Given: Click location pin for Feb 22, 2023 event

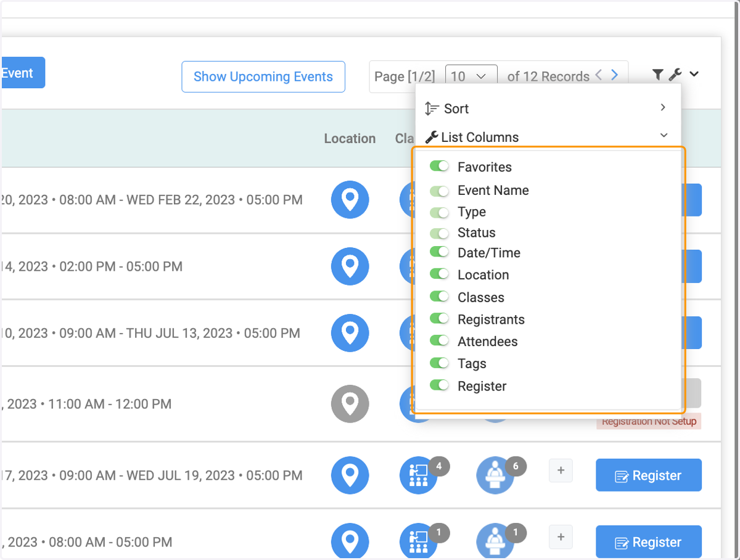Looking at the screenshot, I should [x=350, y=200].
